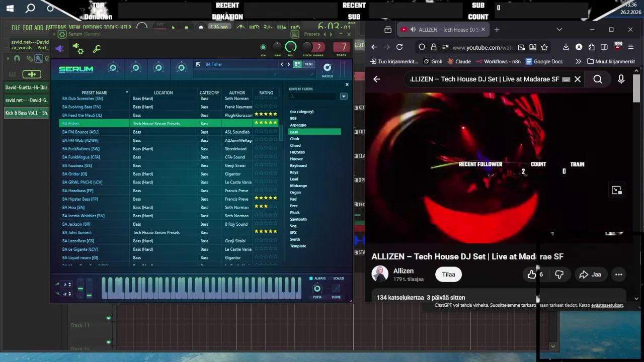Open the wrench settings in the Serum wrapper
This screenshot has height=362, width=644.
[x=97, y=49]
